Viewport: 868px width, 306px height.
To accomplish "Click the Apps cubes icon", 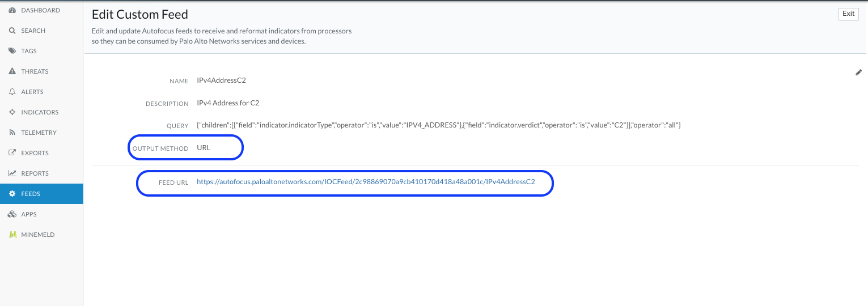I will [x=12, y=214].
